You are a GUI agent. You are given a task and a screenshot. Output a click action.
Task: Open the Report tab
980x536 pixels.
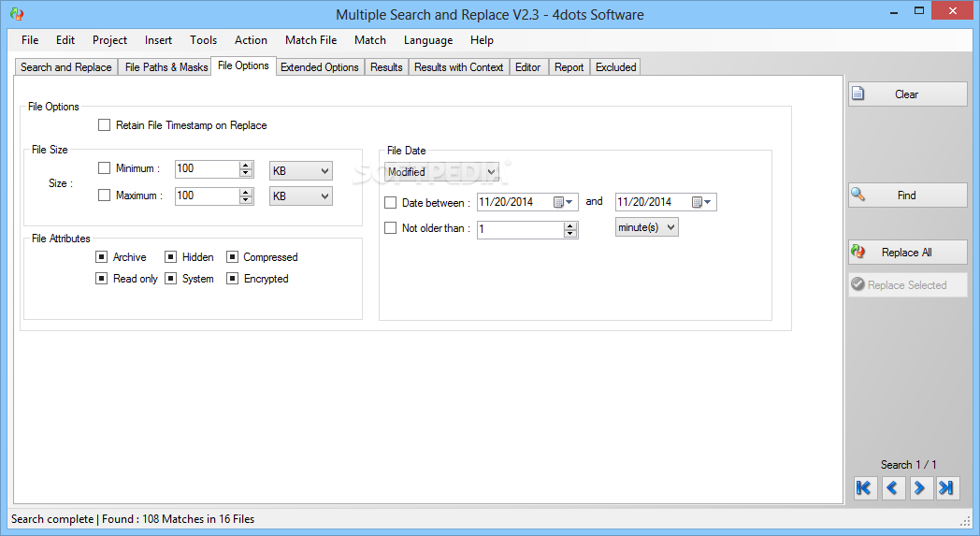pyautogui.click(x=569, y=67)
